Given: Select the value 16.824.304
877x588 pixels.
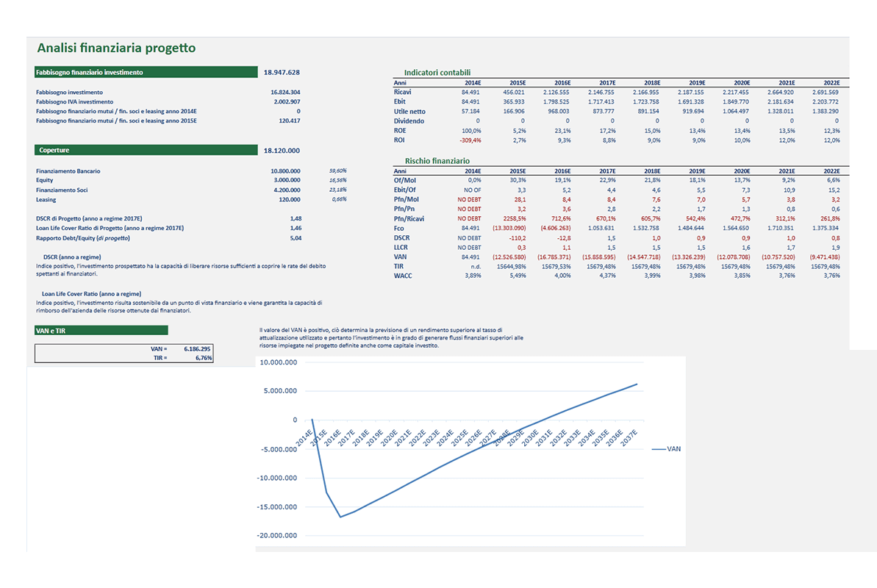Looking at the screenshot, I should tap(285, 93).
